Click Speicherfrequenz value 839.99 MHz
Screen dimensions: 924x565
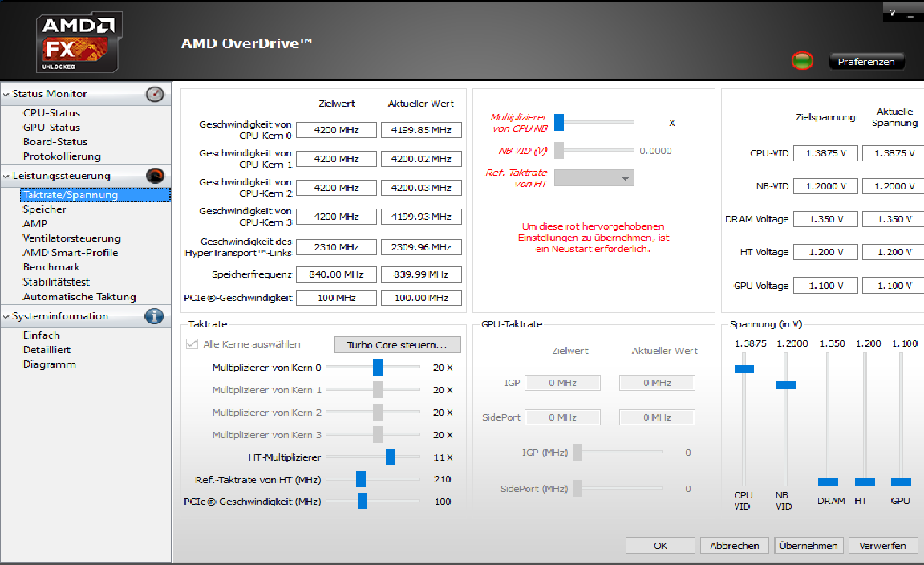pos(421,274)
